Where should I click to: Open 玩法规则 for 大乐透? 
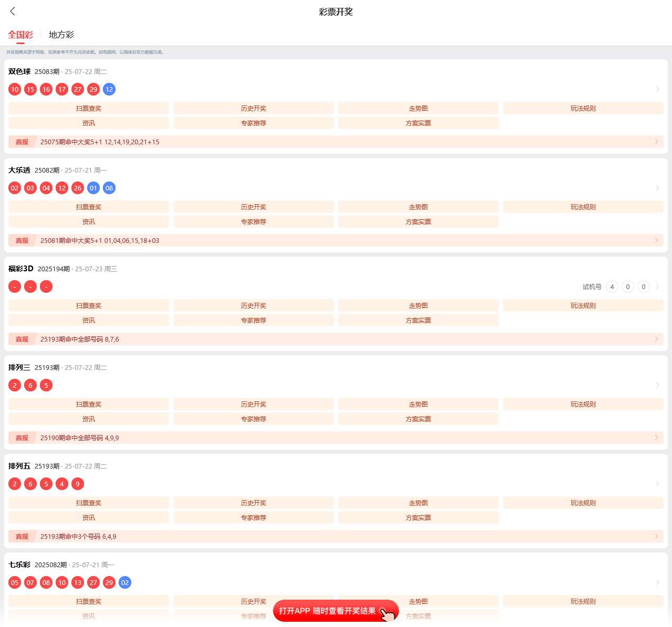pyautogui.click(x=583, y=207)
